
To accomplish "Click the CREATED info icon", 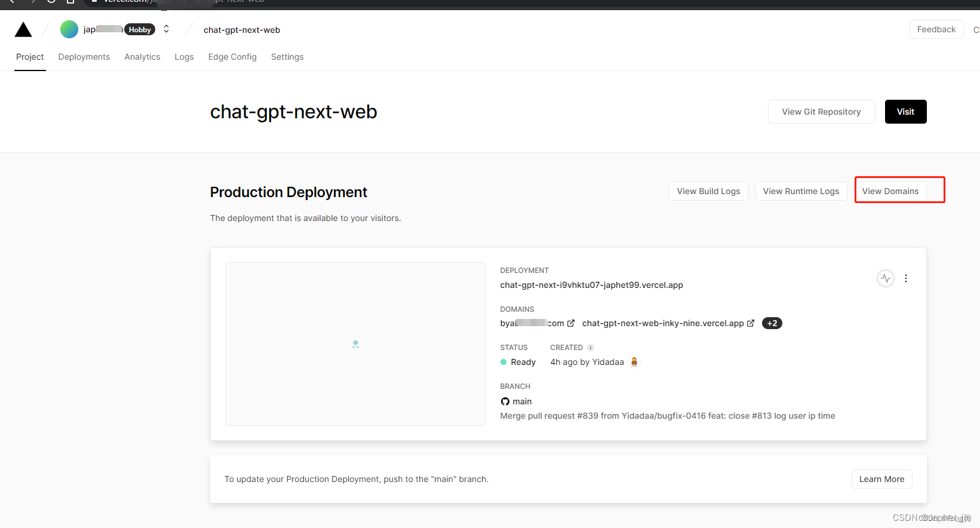I will click(591, 348).
